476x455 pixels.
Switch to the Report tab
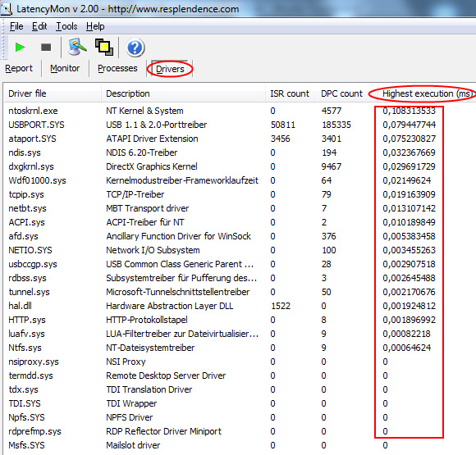[19, 68]
